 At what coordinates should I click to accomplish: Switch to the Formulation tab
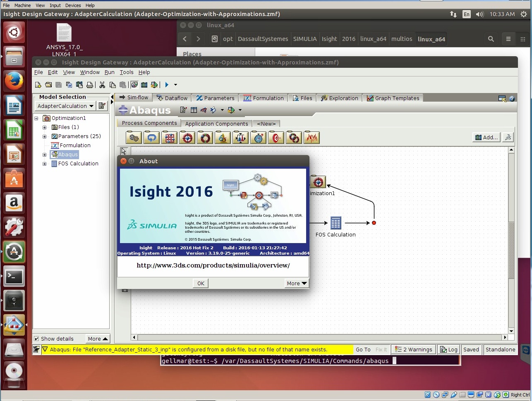tap(264, 98)
